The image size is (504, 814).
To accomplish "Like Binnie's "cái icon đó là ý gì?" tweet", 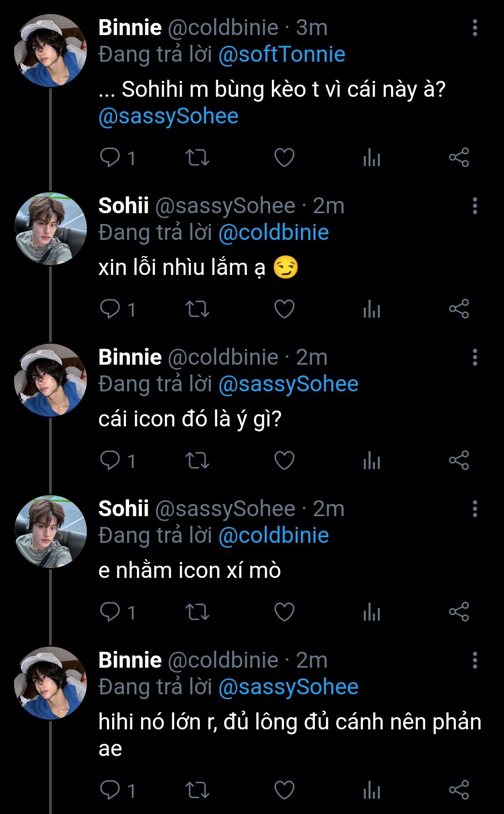I will pos(284,461).
